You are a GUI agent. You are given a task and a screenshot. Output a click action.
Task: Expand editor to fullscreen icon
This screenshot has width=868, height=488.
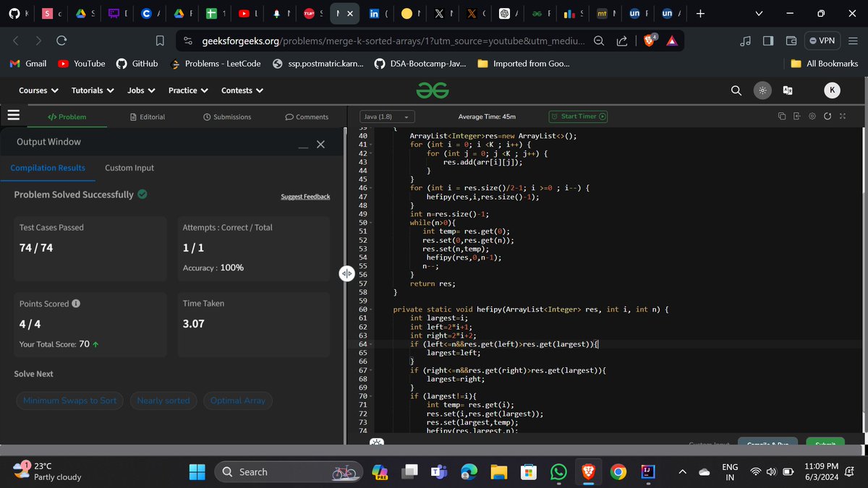(842, 116)
